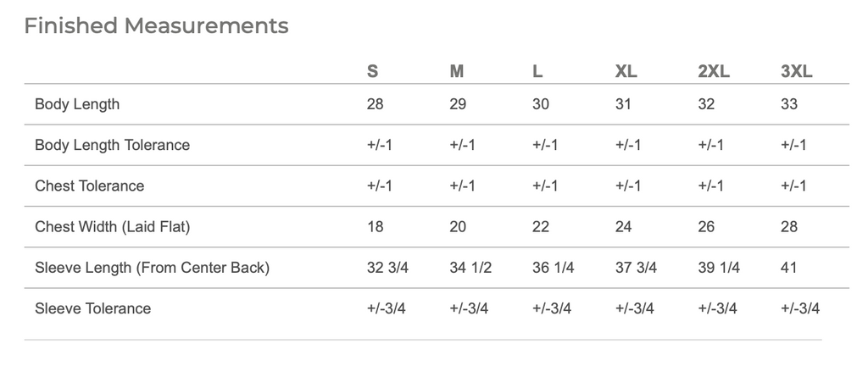This screenshot has width=868, height=366.
Task: Click the 33 body length for 3XL
Action: [789, 104]
